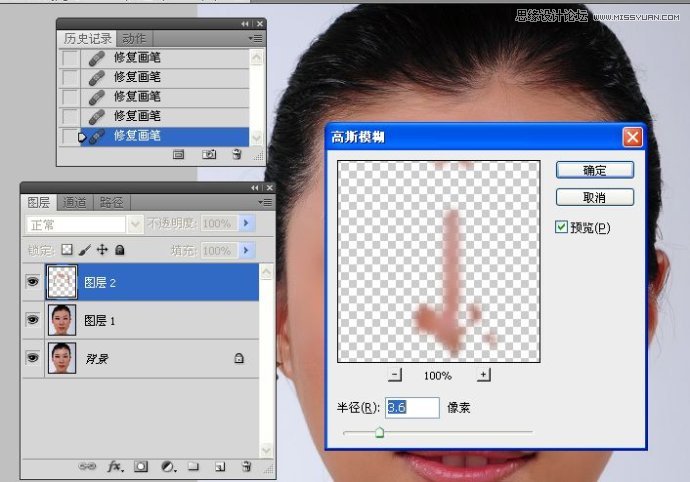Create new adjustment layer icon
690x482 pixels.
(x=167, y=466)
